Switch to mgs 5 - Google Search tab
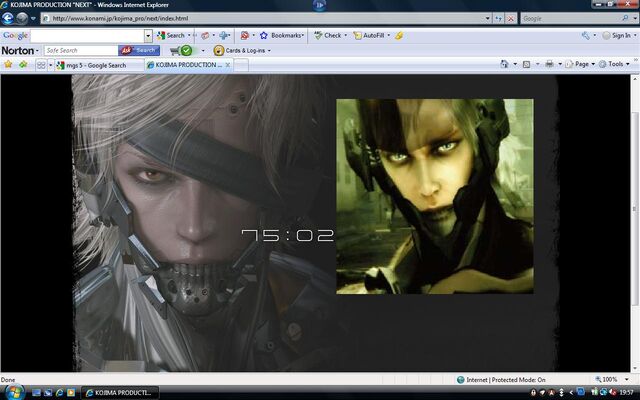This screenshot has width=640, height=400. [x=100, y=65]
